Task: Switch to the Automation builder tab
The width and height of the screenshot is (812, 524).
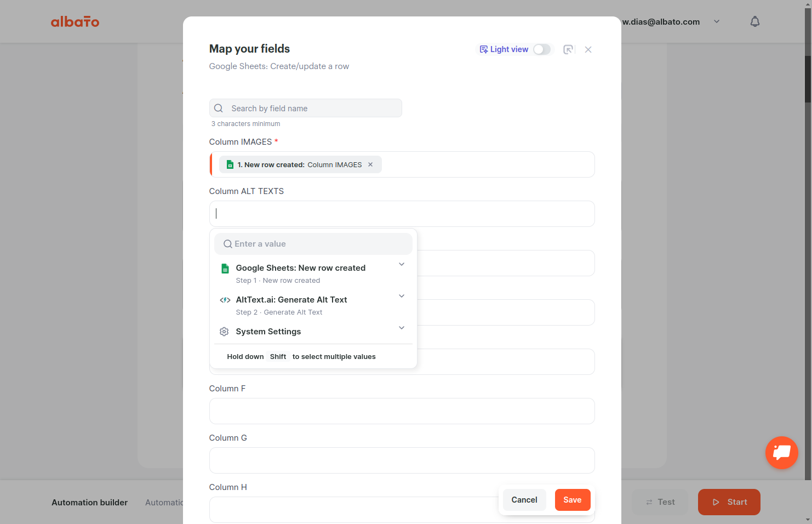Action: pos(90,502)
